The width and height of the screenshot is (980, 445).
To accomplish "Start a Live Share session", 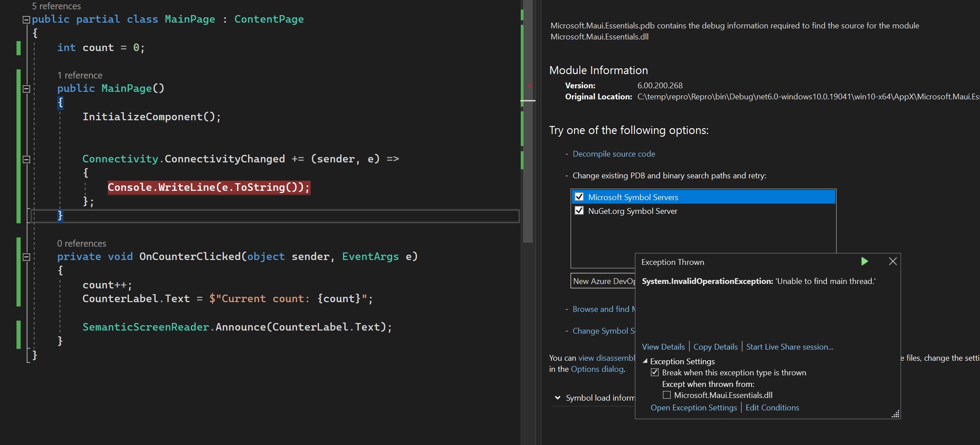I will pos(789,347).
